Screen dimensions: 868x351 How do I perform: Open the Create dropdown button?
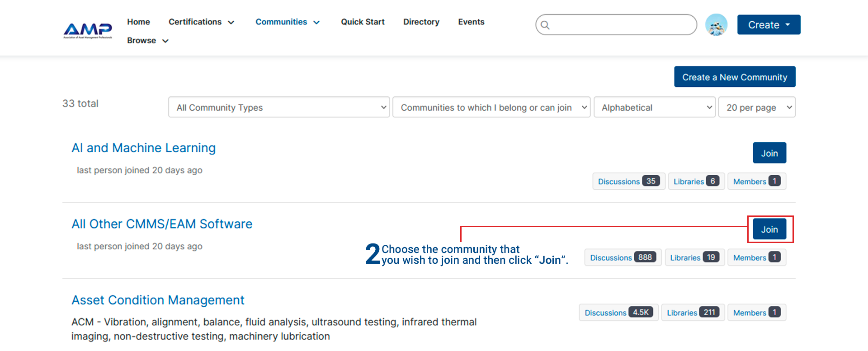pyautogui.click(x=769, y=25)
